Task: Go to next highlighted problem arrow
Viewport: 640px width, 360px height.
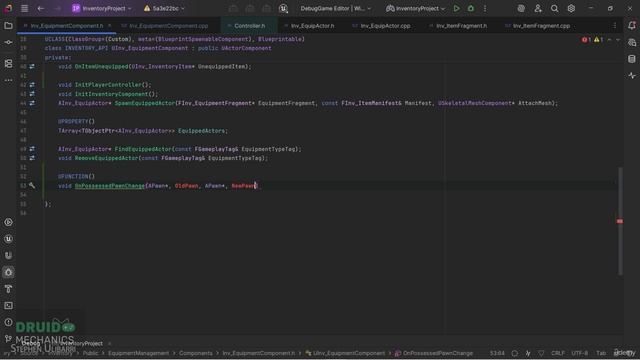Action: click(x=618, y=40)
